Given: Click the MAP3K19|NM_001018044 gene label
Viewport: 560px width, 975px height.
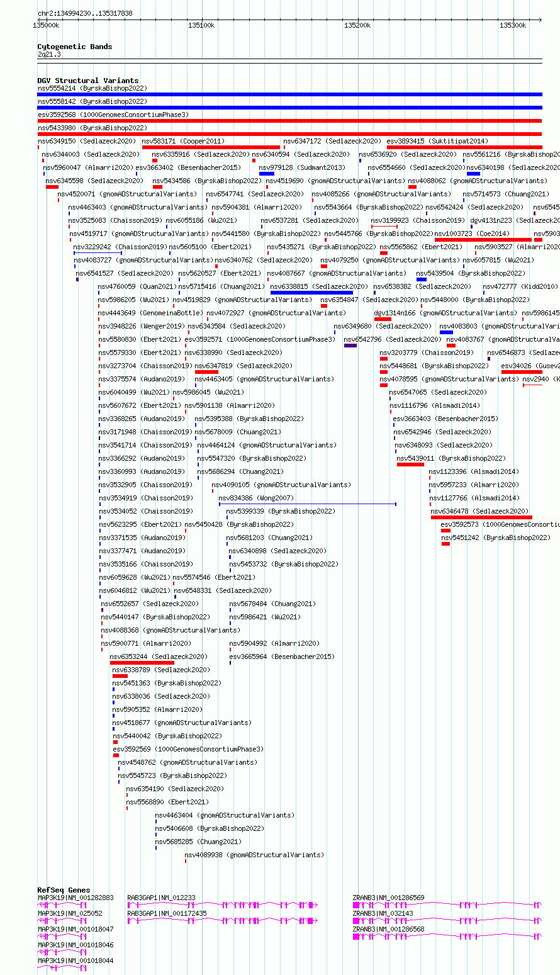Looking at the screenshot, I should [76, 961].
